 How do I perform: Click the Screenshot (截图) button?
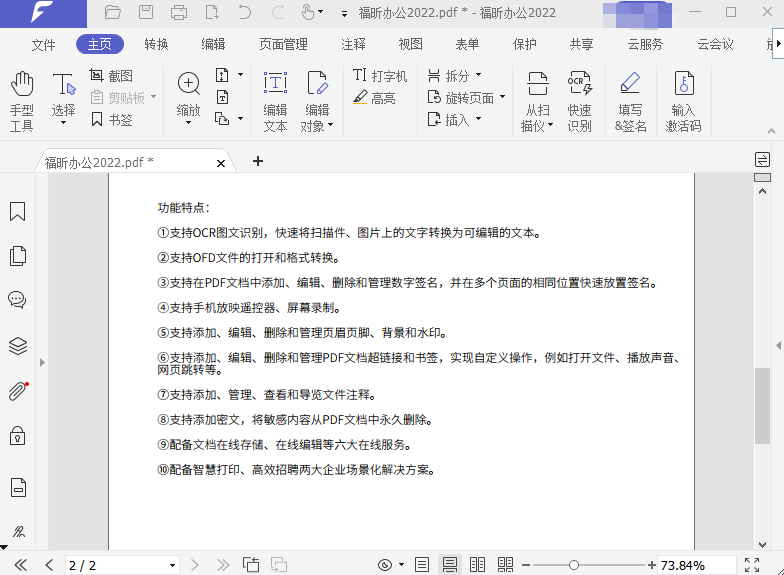pos(111,76)
